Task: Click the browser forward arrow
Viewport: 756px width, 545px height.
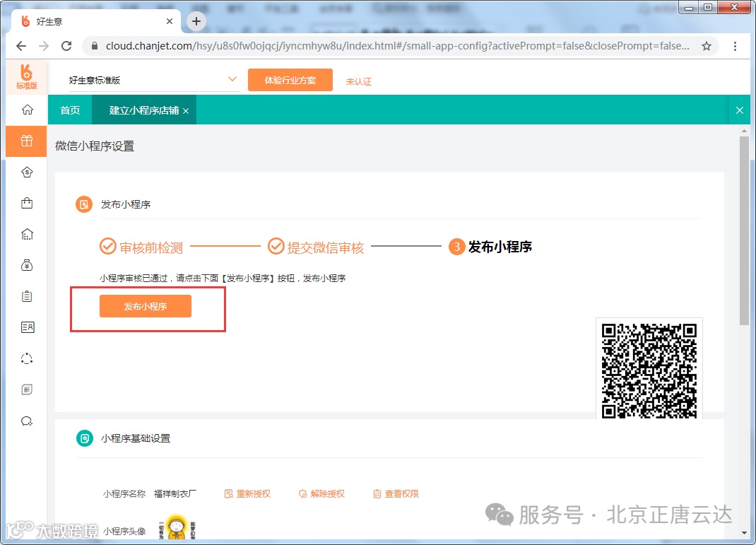Action: click(x=44, y=46)
